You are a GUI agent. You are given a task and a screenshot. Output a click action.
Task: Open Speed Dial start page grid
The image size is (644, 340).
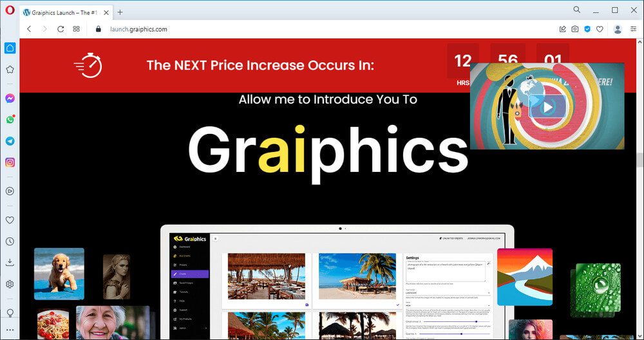76,29
